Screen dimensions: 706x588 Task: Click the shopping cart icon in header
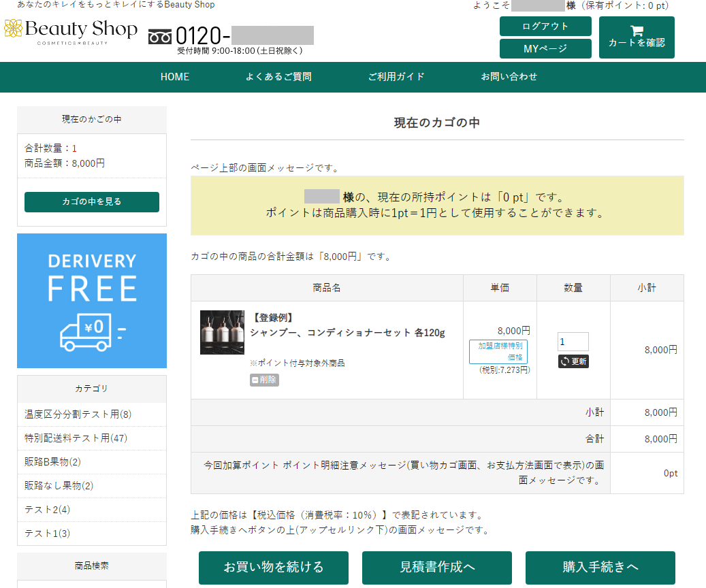pyautogui.click(x=637, y=31)
